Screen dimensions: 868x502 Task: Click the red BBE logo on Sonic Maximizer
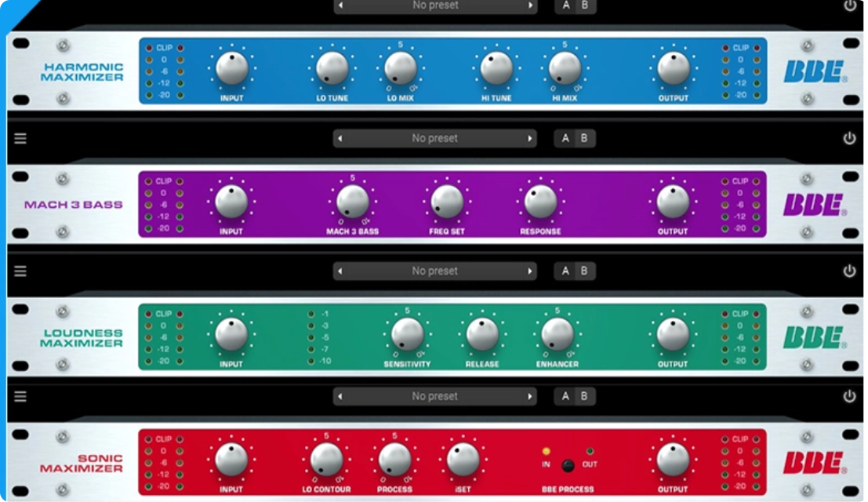pos(815,463)
